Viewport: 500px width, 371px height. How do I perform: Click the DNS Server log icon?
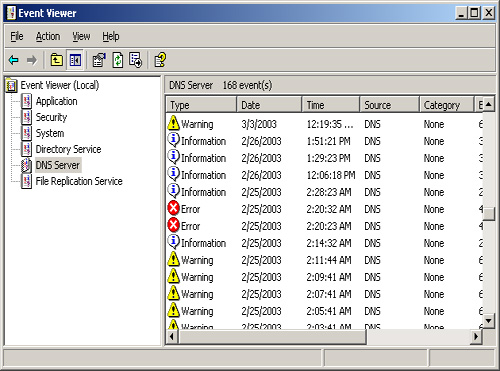(x=27, y=165)
